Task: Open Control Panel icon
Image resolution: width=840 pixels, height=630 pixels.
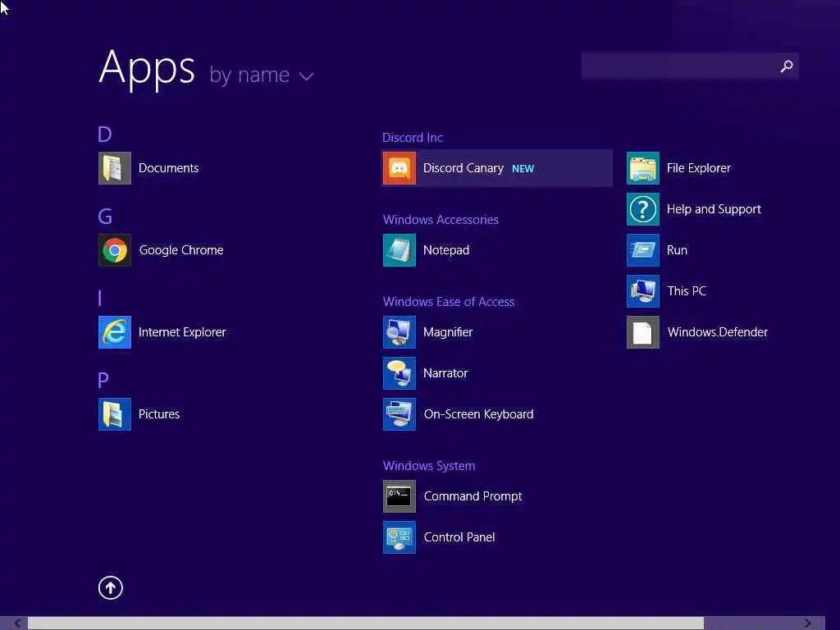Action: 399,537
